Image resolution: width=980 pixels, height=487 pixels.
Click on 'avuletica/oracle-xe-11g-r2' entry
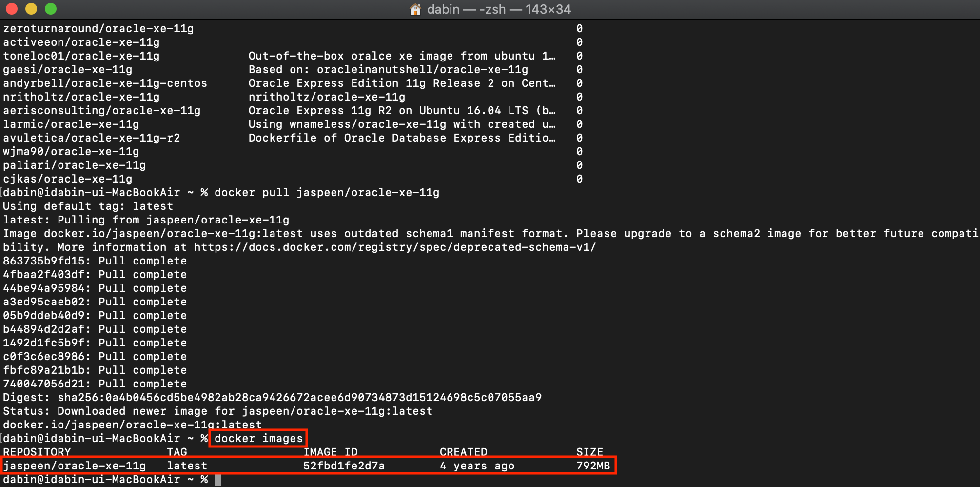[x=92, y=138]
